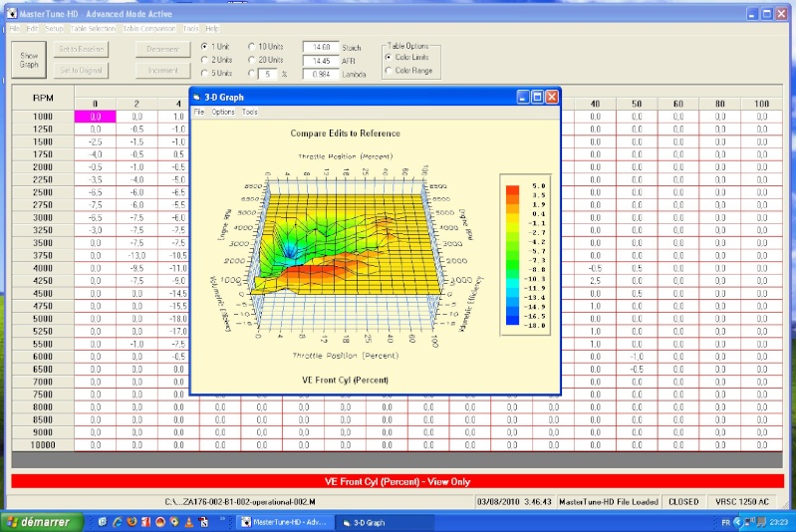Screen dimensions: 796x532
Task: Expand hidden system tray icons arrow
Action: tap(737, 522)
